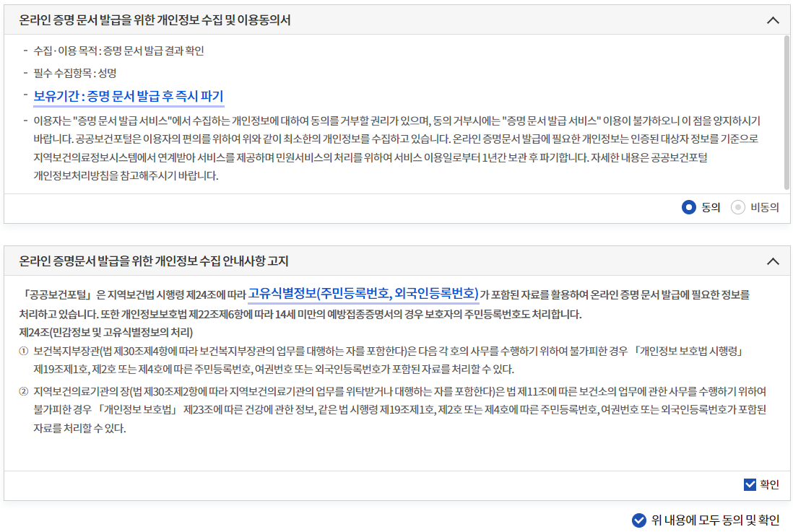
Task: Click the blue checkmark square beside 확인
Action: coord(749,484)
